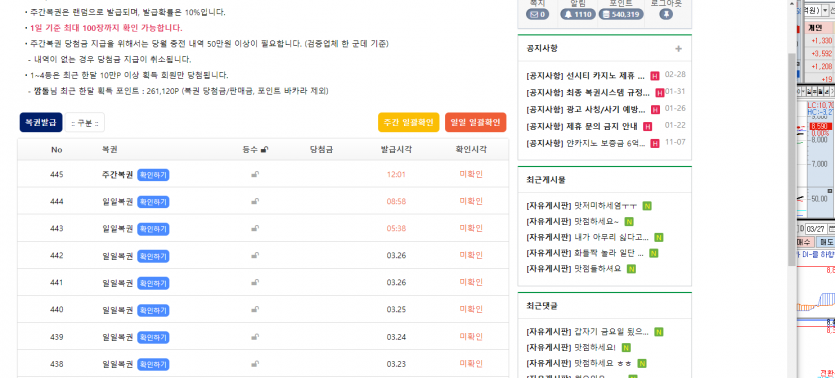This screenshot has width=835, height=378.
Task: Click the 복권발급 button
Action: coord(41,123)
